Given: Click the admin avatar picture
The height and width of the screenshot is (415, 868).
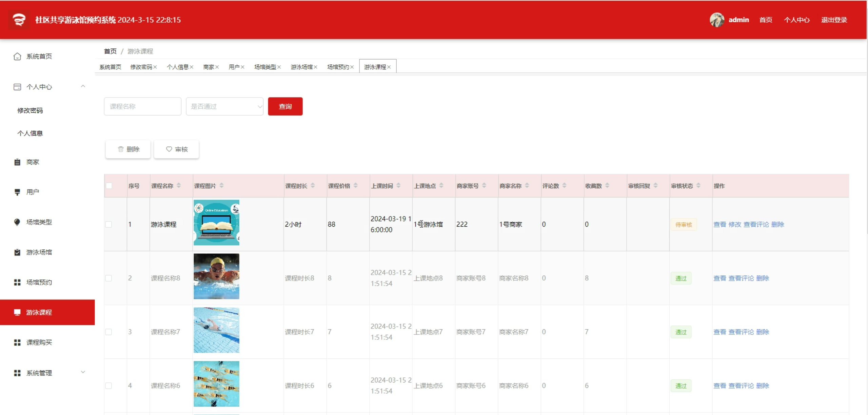Looking at the screenshot, I should [x=717, y=20].
